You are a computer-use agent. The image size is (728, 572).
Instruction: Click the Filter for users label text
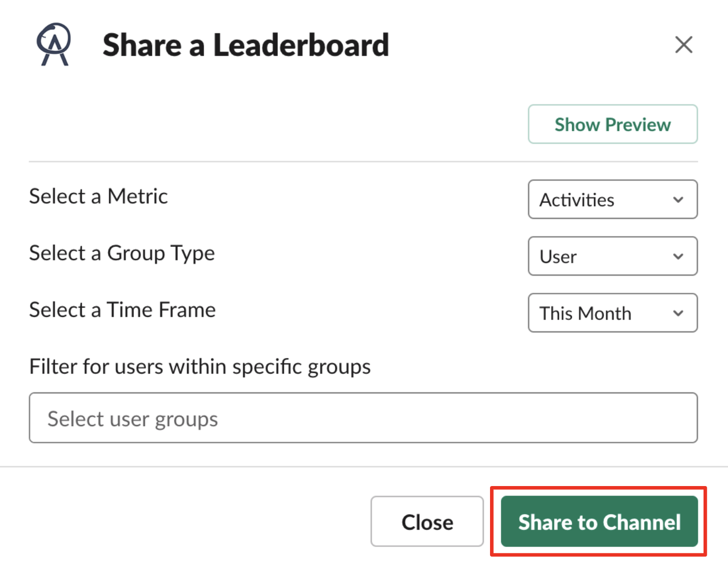(200, 367)
